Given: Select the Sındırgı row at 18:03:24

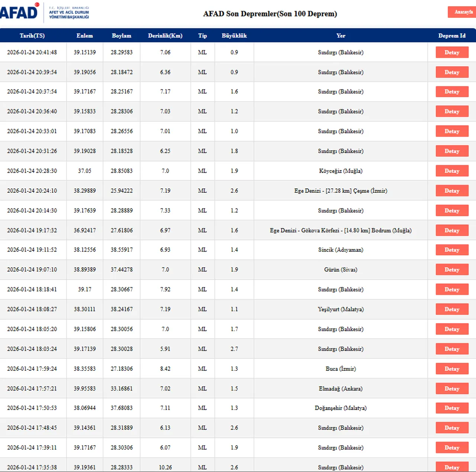Looking at the screenshot, I should pyautogui.click(x=340, y=349).
